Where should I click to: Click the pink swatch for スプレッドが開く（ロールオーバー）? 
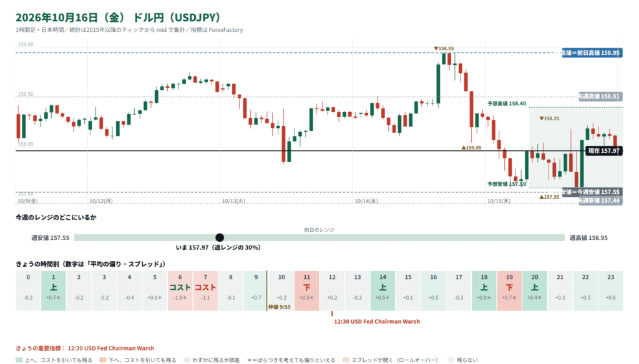coord(346,360)
